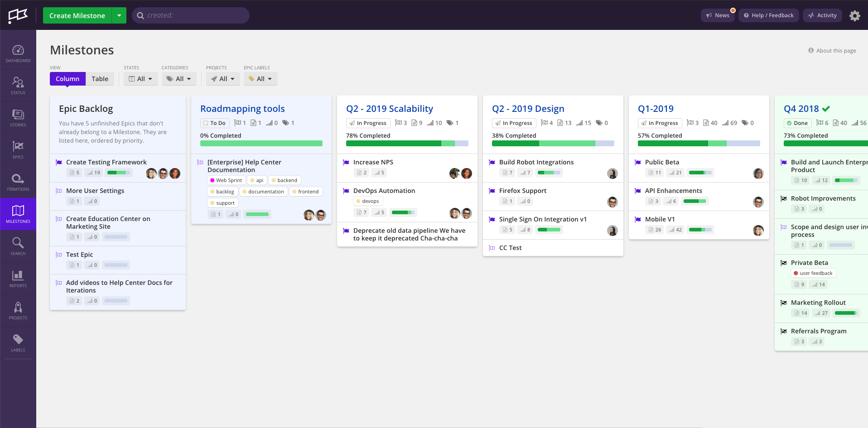Open the States All dropdown
868x428 pixels.
[x=141, y=79]
